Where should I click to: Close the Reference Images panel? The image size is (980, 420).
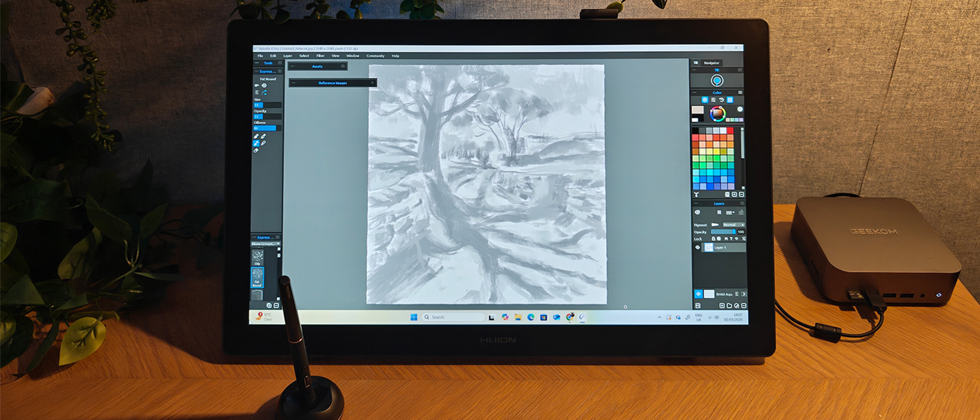[372, 83]
